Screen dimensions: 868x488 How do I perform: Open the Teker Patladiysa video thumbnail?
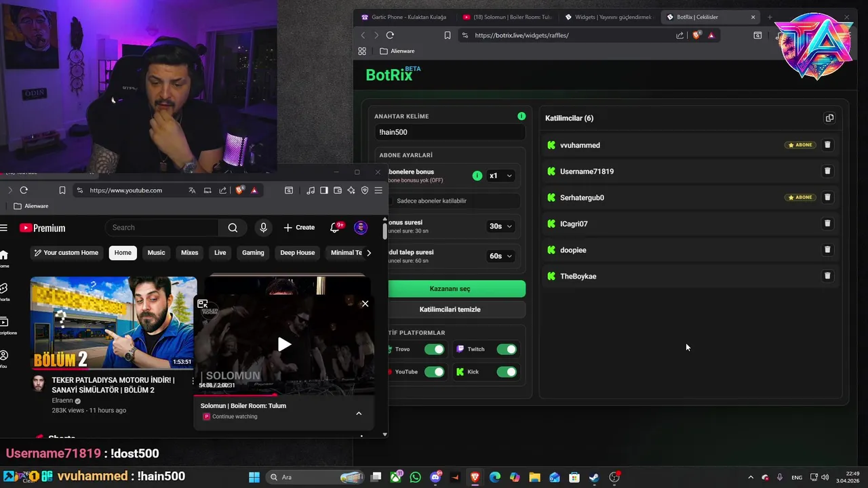tap(113, 323)
